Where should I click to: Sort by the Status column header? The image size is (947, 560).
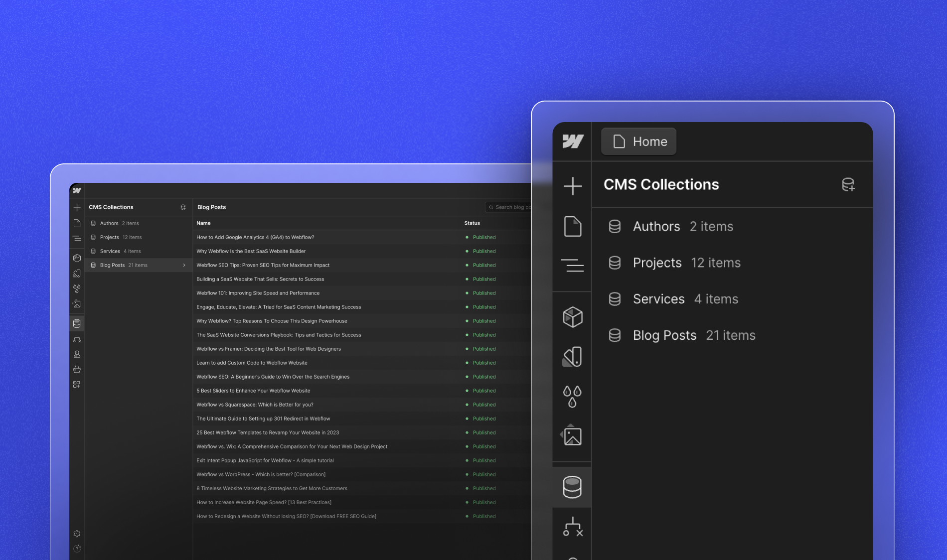pos(472,223)
